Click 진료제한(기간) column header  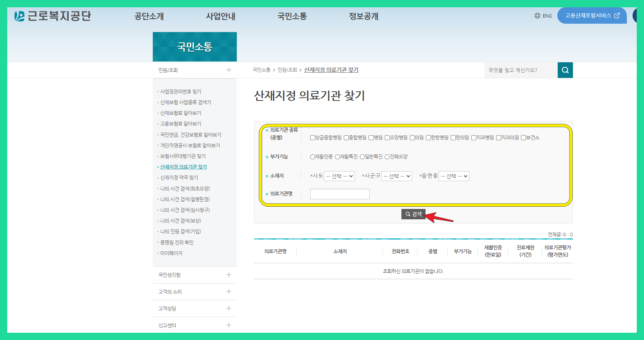[x=526, y=251]
